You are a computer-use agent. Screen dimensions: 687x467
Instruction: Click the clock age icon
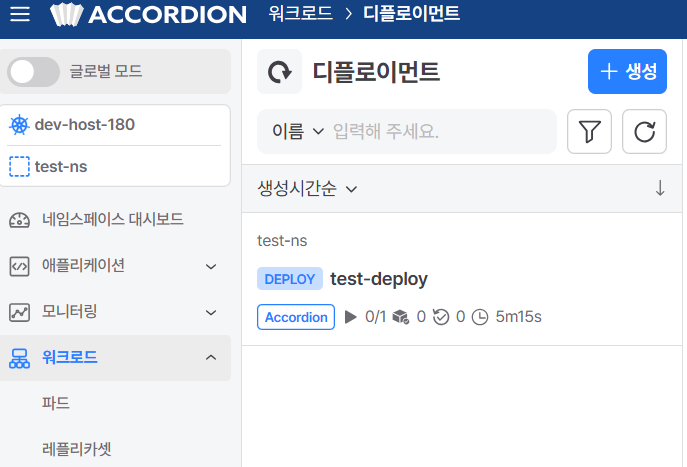480,317
